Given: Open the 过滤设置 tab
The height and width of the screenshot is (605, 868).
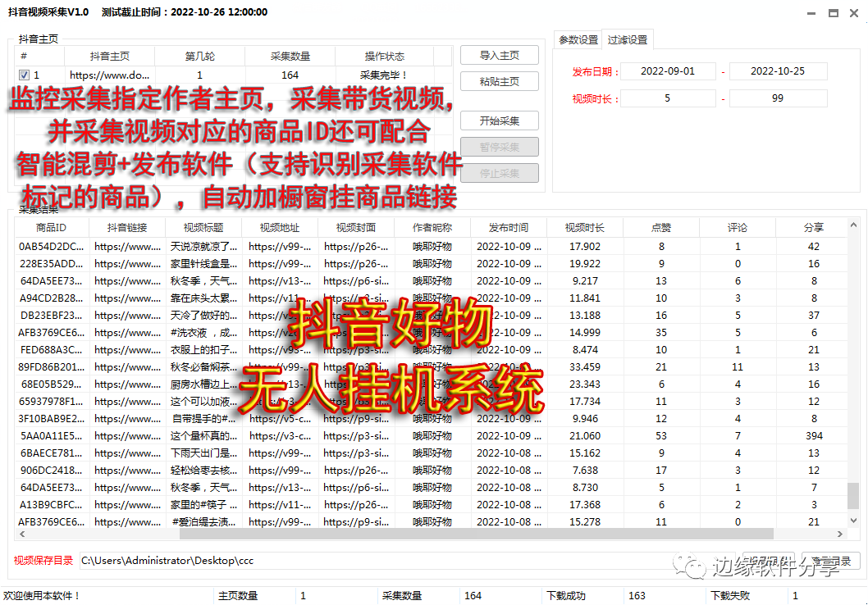Looking at the screenshot, I should point(627,40).
